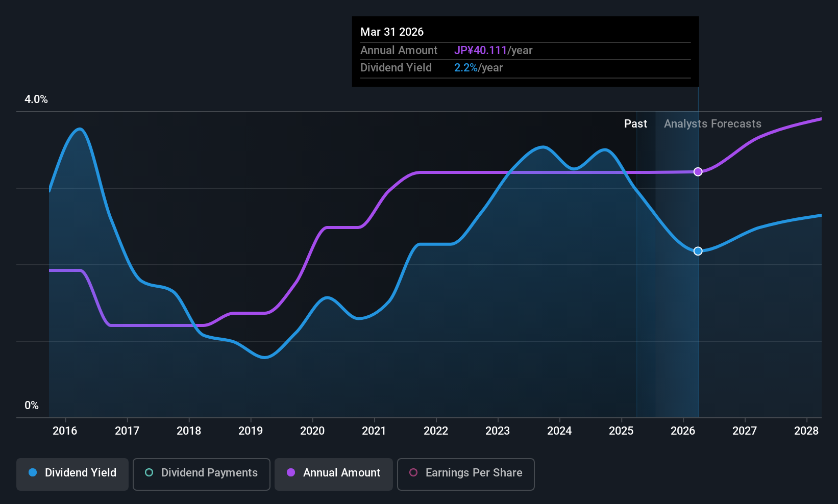The image size is (838, 504).
Task: Click the 0% y-axis label
Action: point(32,406)
